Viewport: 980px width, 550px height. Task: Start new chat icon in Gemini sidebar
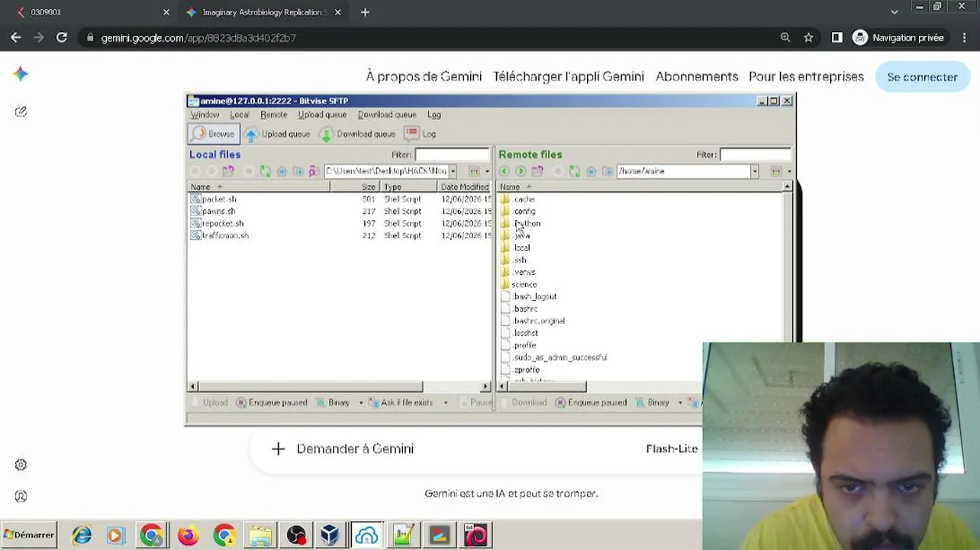21,112
